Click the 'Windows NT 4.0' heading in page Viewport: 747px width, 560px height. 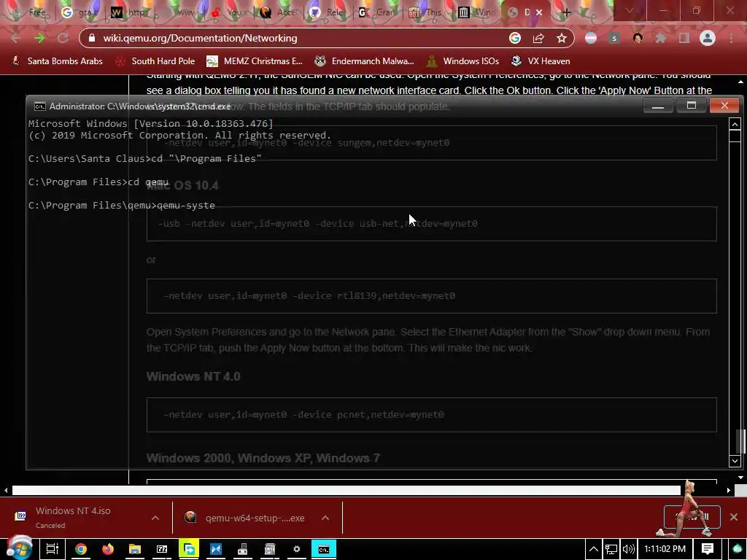[193, 376]
